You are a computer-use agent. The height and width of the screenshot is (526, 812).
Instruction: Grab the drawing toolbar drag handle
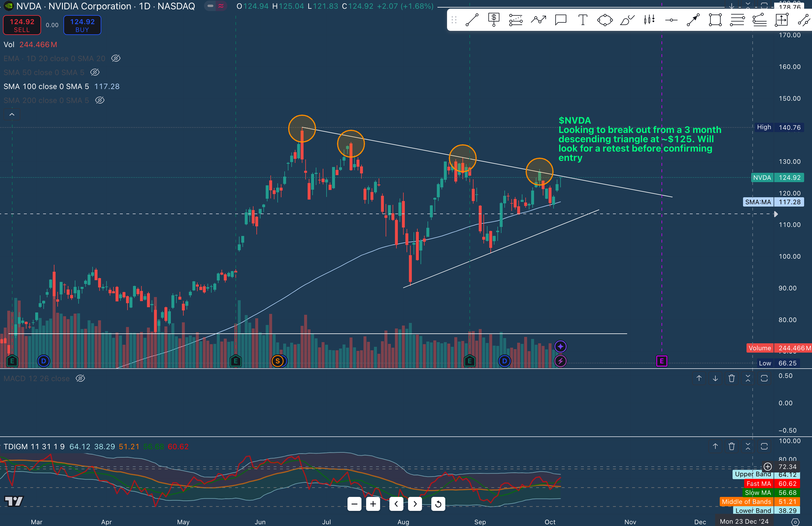coord(454,20)
